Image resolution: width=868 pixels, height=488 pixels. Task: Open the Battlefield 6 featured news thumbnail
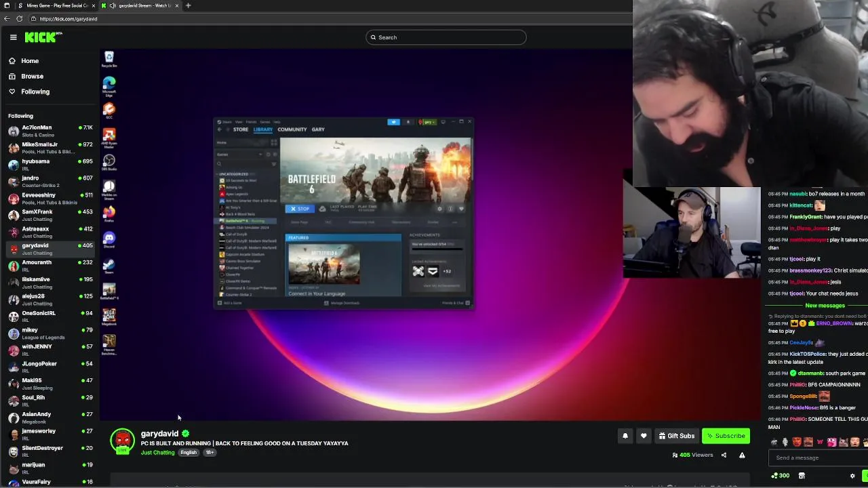point(324,264)
